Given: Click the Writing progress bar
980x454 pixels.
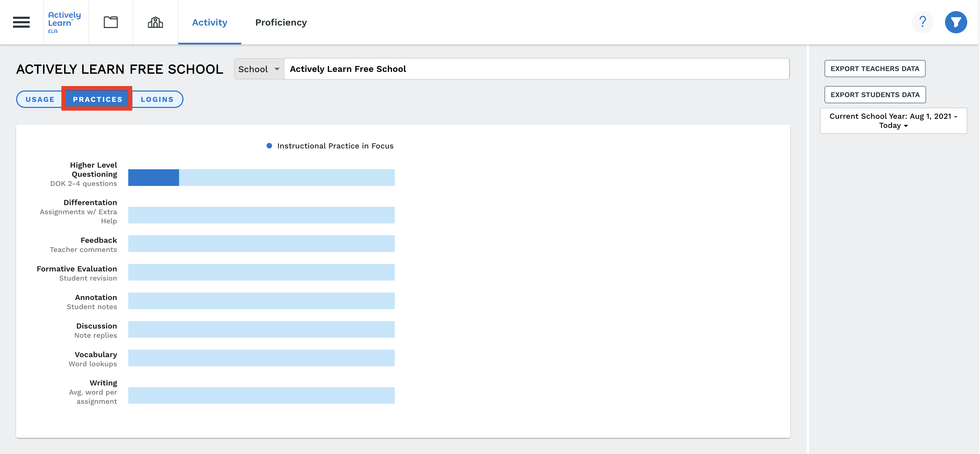Looking at the screenshot, I should click(x=261, y=395).
